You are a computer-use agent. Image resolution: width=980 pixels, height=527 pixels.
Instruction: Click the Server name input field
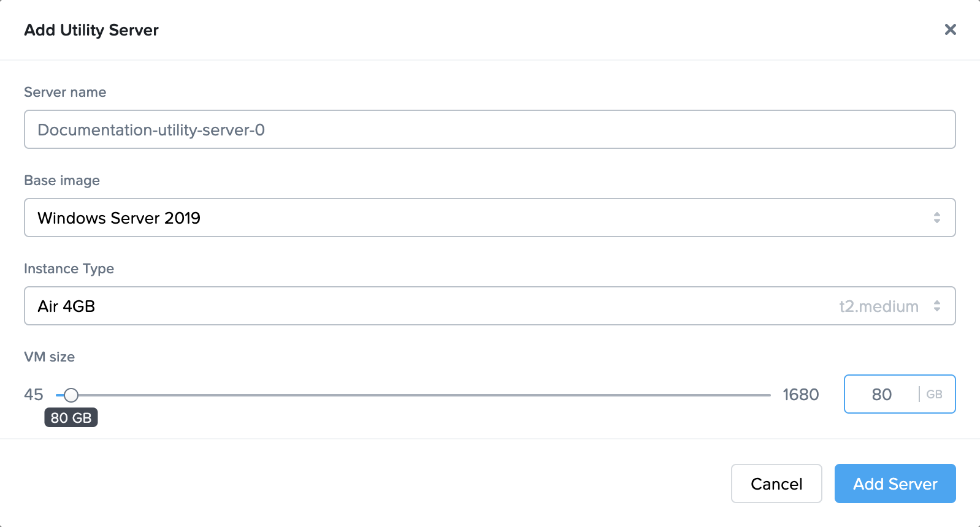(x=489, y=129)
